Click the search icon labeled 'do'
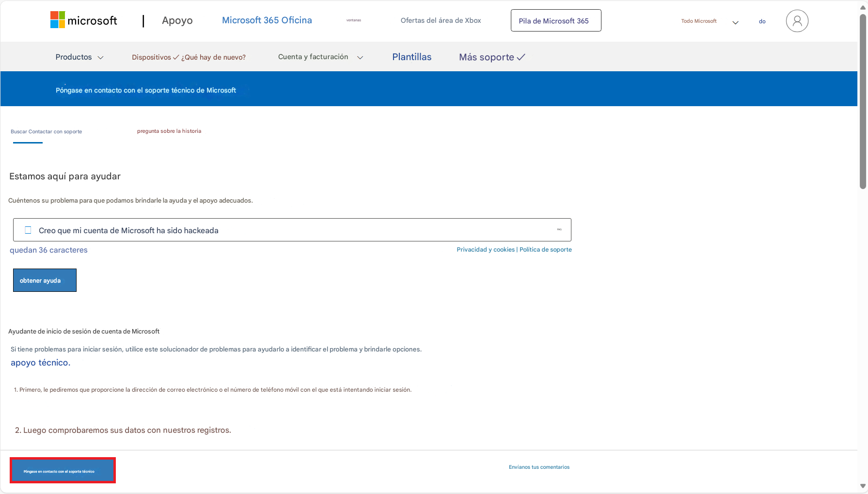Screen dimensions: 868x494 pos(762,21)
